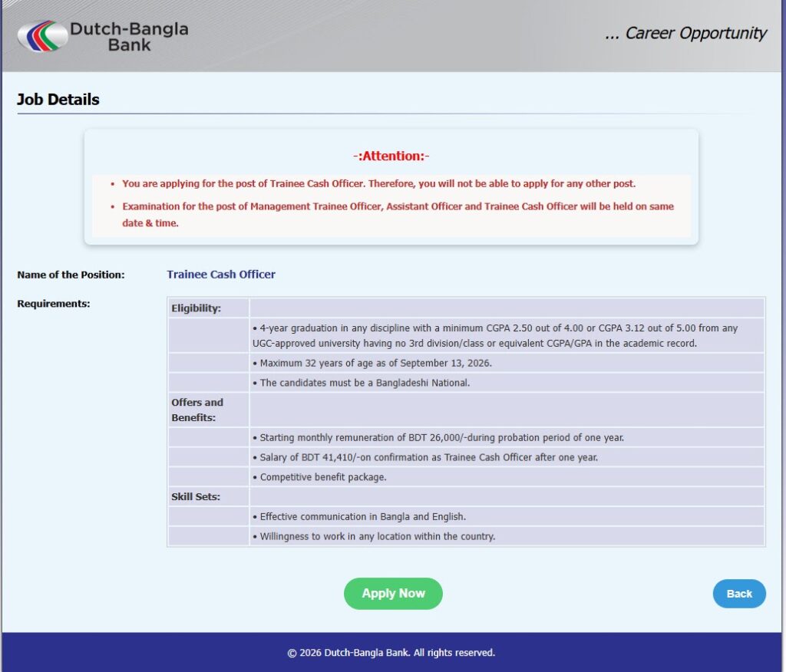The height and width of the screenshot is (672, 786).
Task: Click the 4-year graduation CGPA requirement text
Action: [x=495, y=335]
